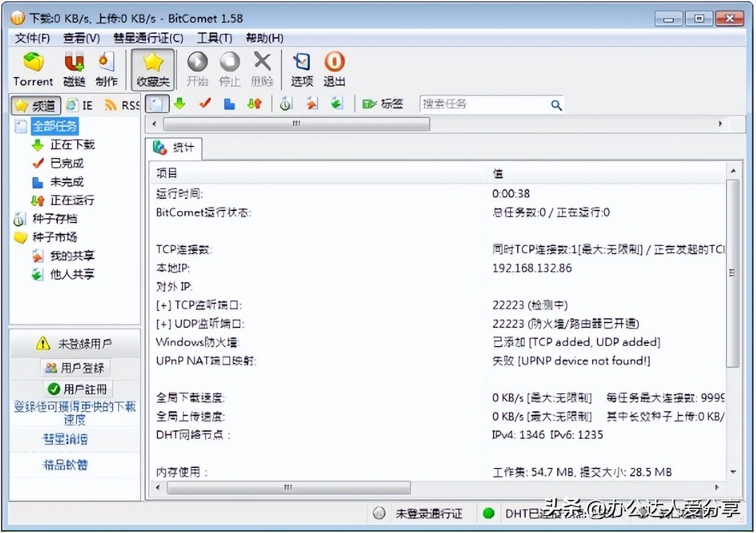The image size is (756, 533).
Task: Click the 磁链 magnet link button
Action: (x=74, y=69)
